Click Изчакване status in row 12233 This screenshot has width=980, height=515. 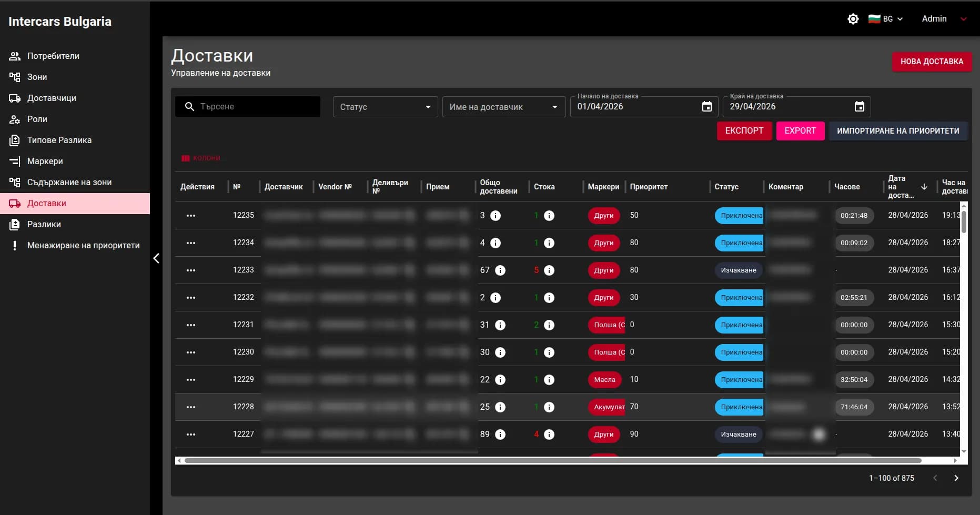[x=739, y=270]
